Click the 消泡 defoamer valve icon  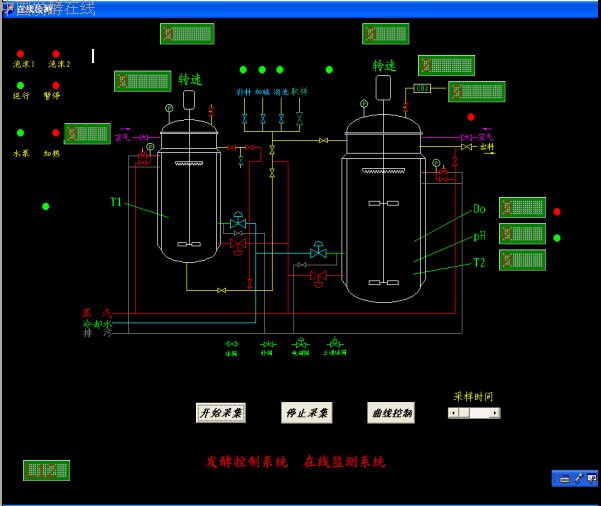(281, 119)
